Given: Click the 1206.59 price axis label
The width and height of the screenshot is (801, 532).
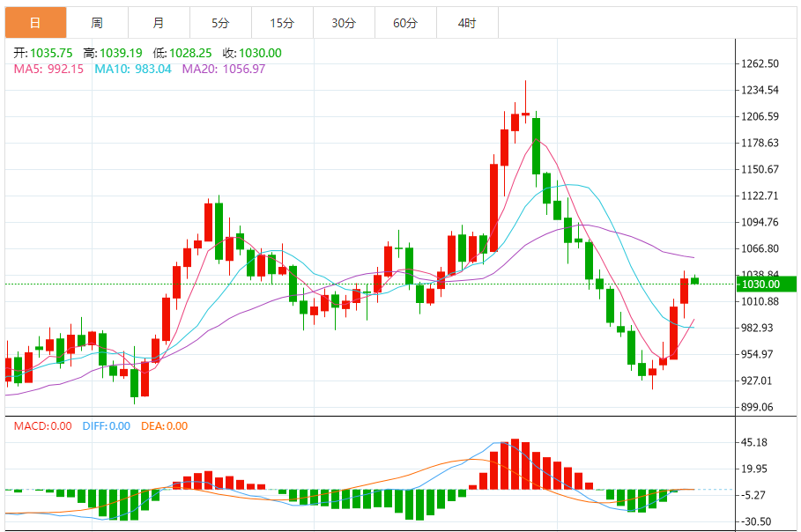Looking at the screenshot, I should pyautogui.click(x=760, y=116).
